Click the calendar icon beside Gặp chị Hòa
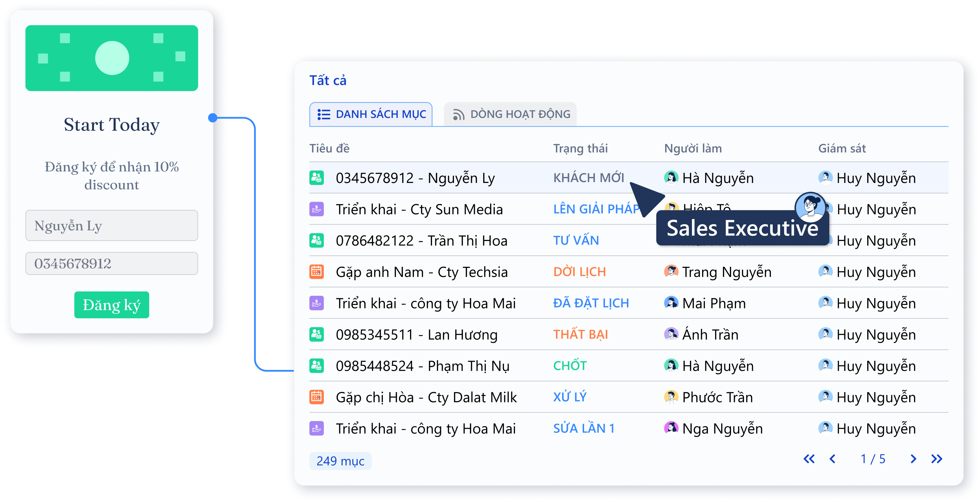The image size is (980, 502). [317, 397]
